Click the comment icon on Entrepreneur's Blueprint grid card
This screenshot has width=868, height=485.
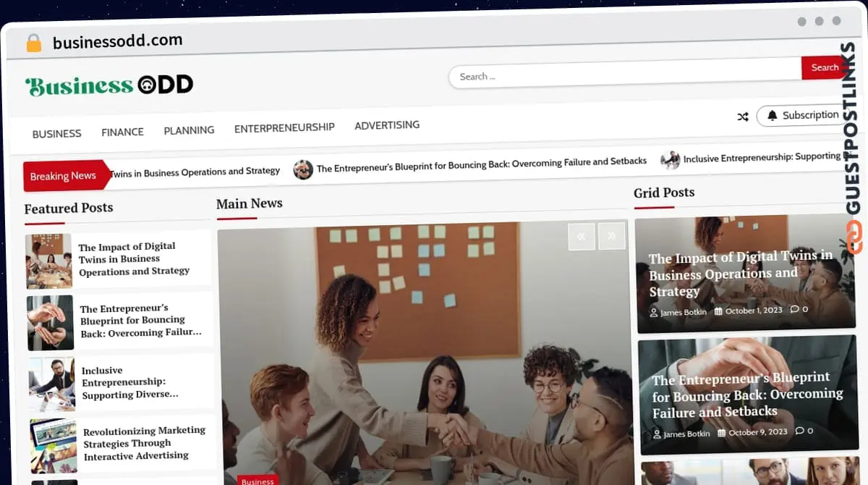tap(799, 431)
